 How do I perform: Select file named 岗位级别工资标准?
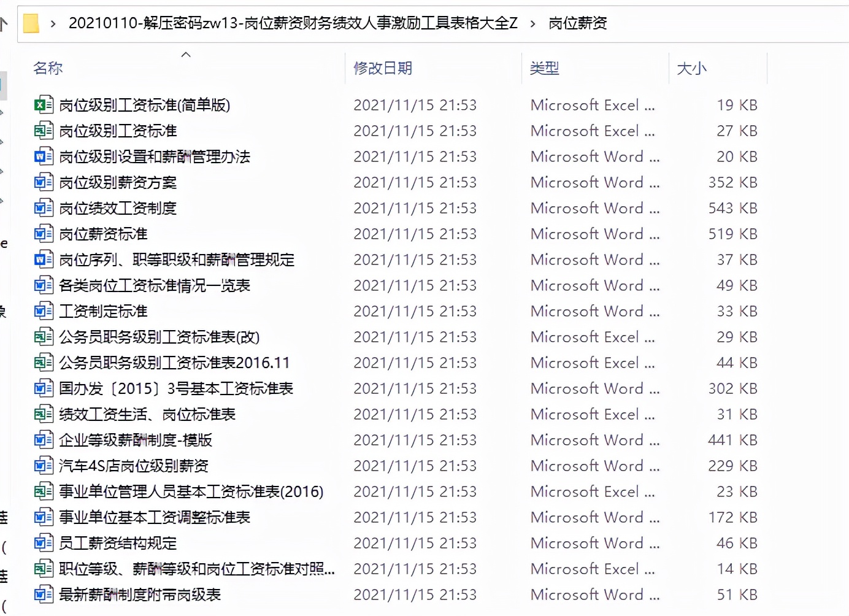(x=118, y=131)
